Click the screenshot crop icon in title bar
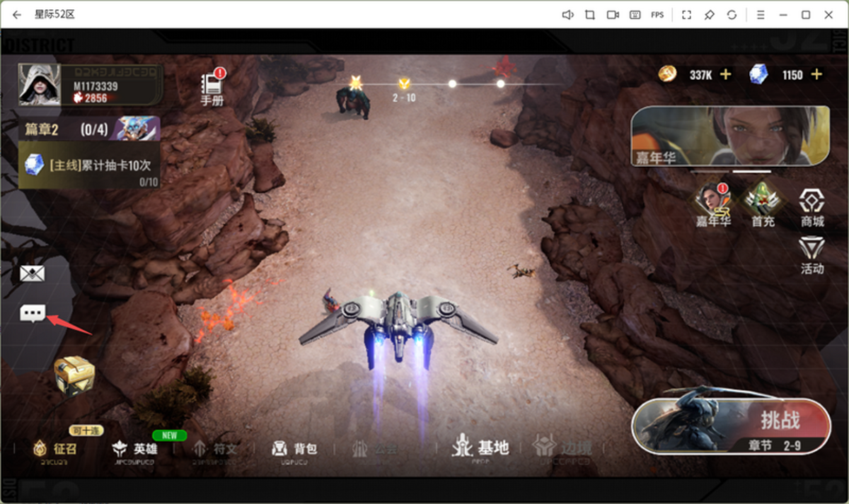Image resolution: width=849 pixels, height=504 pixels. (590, 15)
